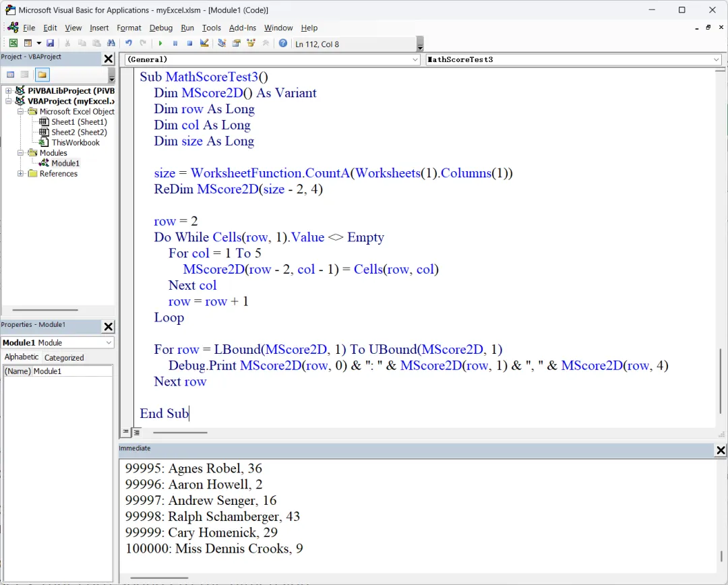Click the Break (pause) toolbar icon
Screen dimensions: 728x585
pyautogui.click(x=175, y=43)
